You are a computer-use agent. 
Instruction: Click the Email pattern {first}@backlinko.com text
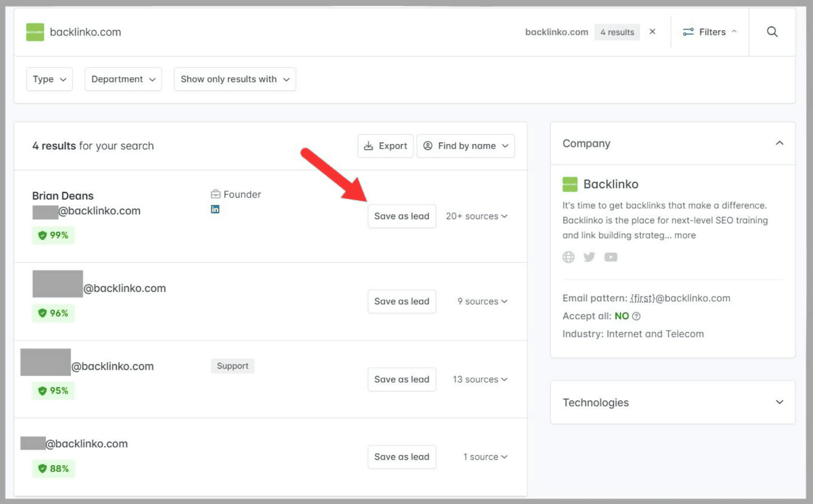[646, 298]
